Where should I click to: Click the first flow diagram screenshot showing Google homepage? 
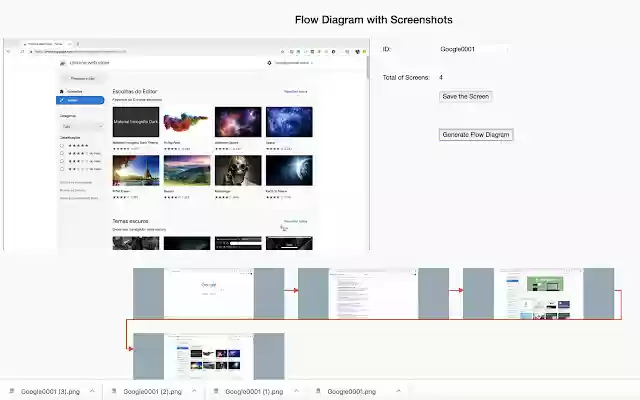(209, 293)
